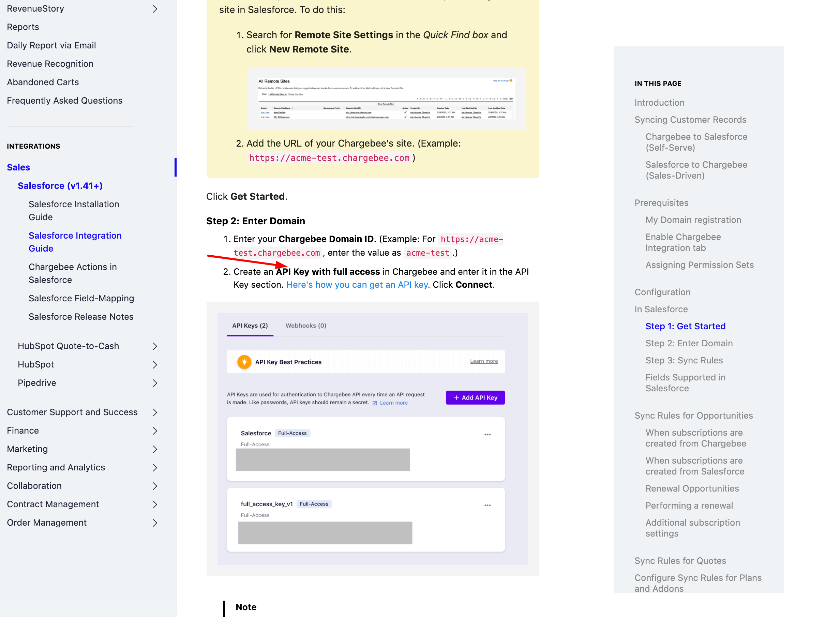Screen dimensions: 840x617
Task: Open the All Remote Sites screenshot thumbnail
Action: click(x=386, y=99)
